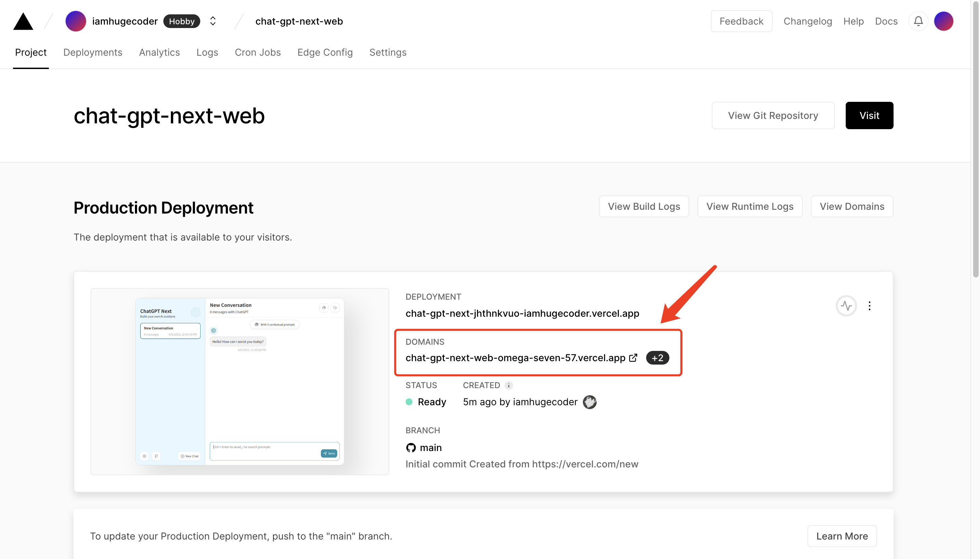Click View Build Logs button
Image resolution: width=980 pixels, height=559 pixels.
(644, 207)
